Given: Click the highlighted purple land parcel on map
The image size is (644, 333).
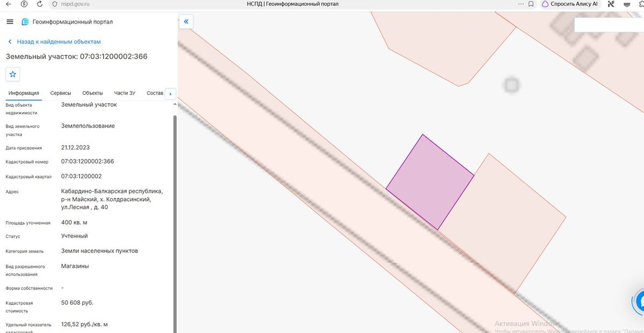Looking at the screenshot, I should tap(430, 181).
